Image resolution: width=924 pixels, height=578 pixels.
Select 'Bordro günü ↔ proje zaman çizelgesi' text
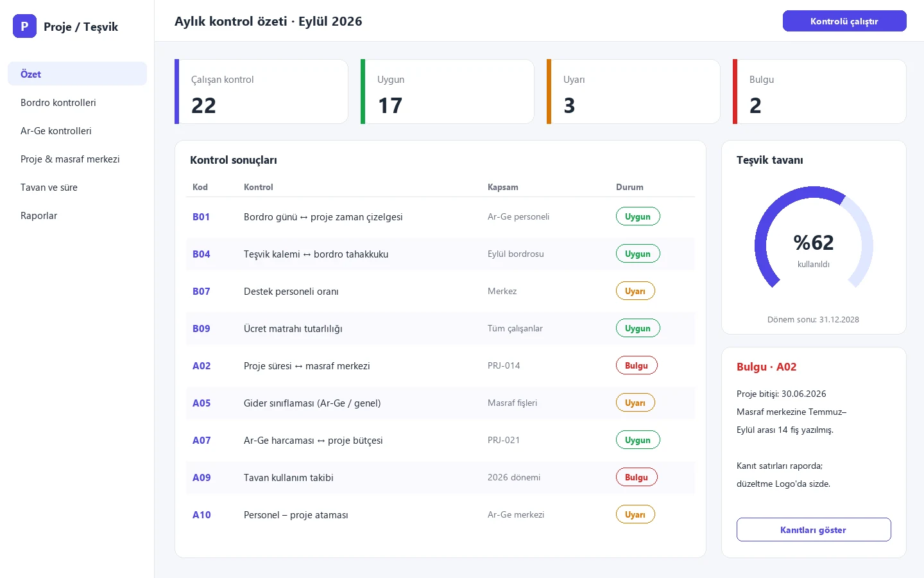[323, 217]
